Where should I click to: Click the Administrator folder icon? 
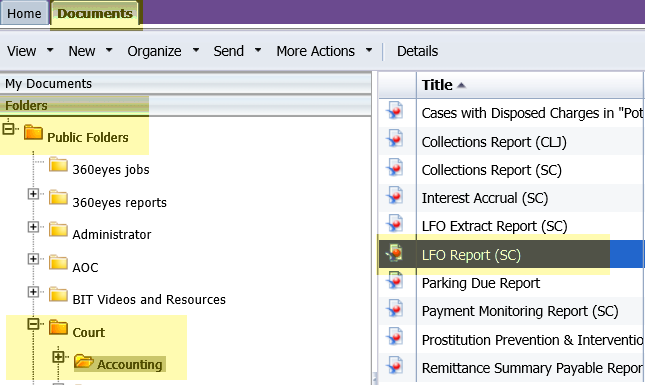(x=58, y=230)
